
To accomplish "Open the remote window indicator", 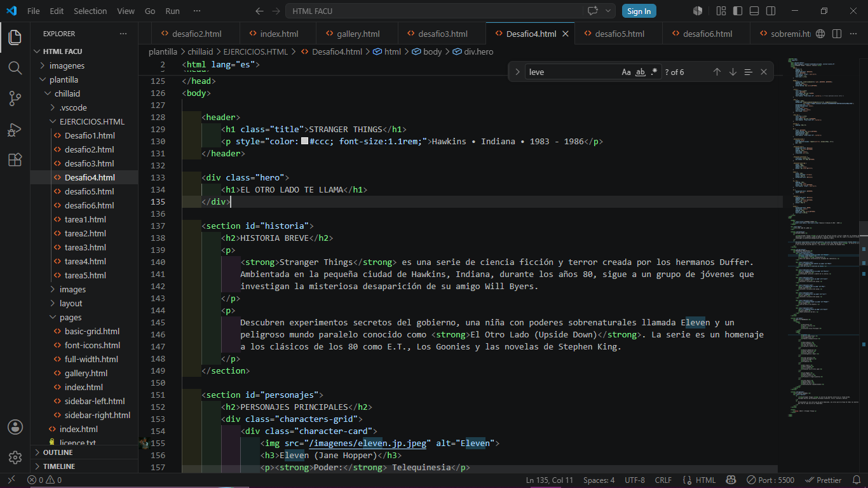I will click(x=11, y=480).
